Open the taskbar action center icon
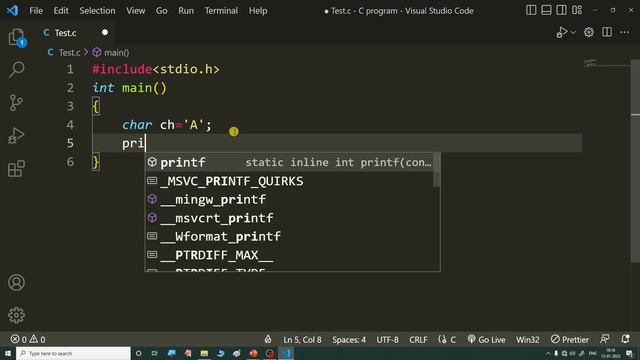The height and width of the screenshot is (360, 640). [x=629, y=353]
